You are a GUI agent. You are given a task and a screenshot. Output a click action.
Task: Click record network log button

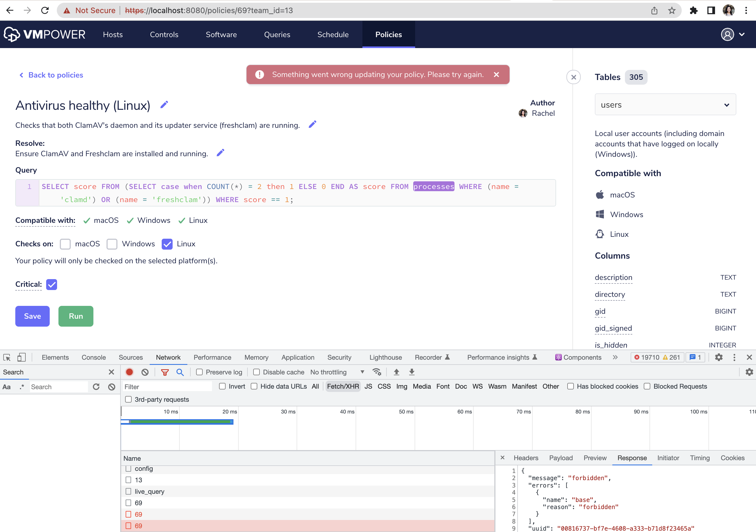(129, 372)
